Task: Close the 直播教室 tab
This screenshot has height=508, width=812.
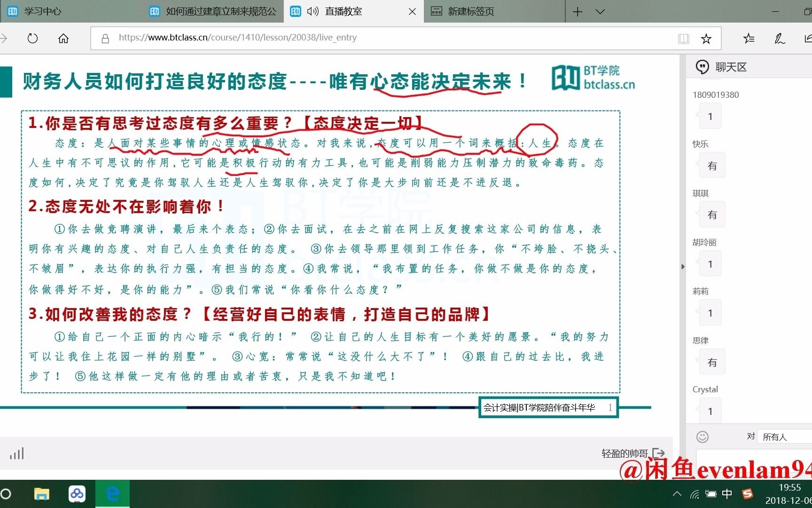Action: click(412, 12)
